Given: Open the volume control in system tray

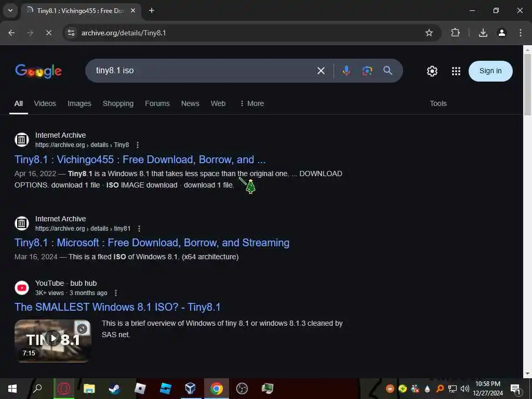Looking at the screenshot, I should tap(465, 389).
